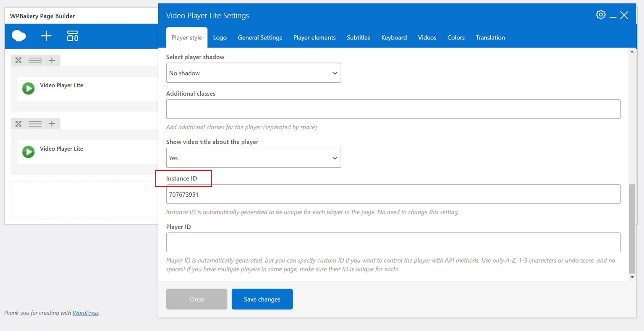Follow the WordPress footer link

(x=86, y=313)
